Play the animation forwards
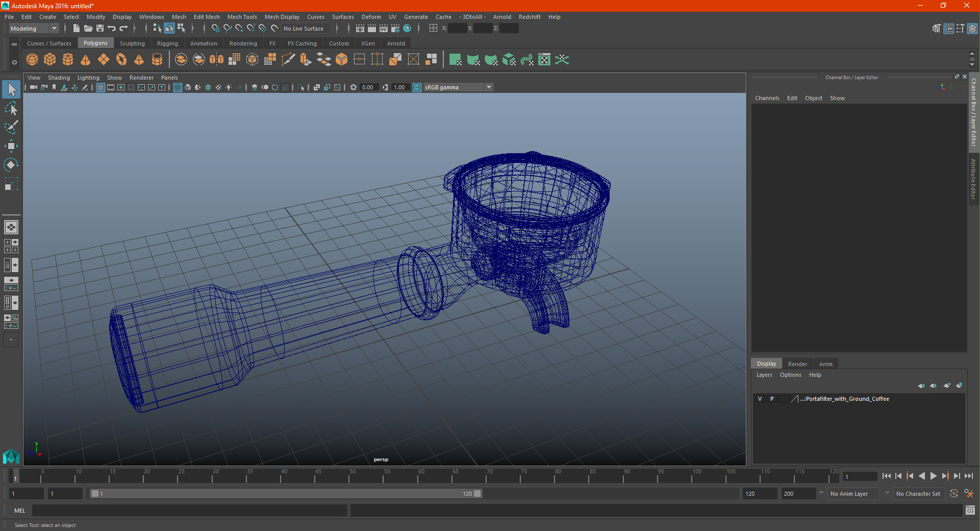 click(934, 476)
